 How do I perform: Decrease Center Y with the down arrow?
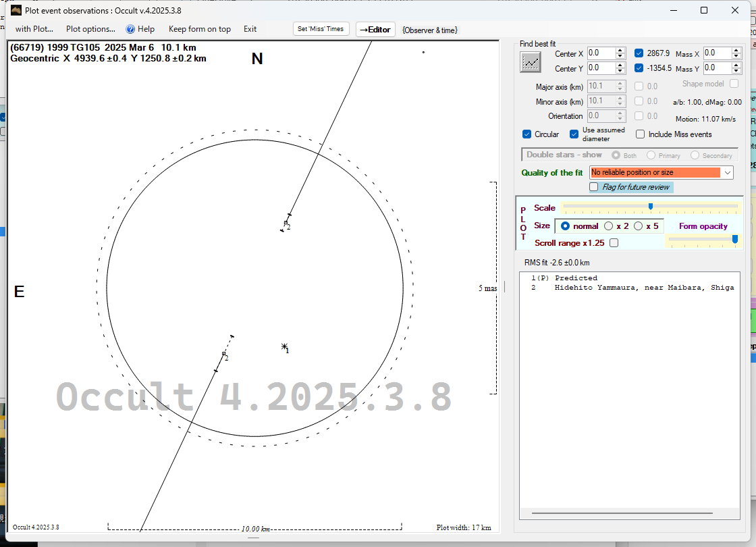tap(620, 72)
